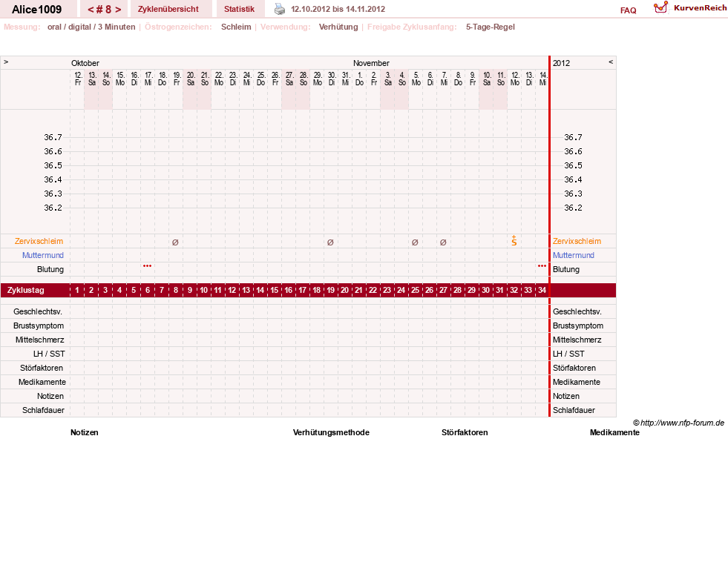Open the nfp-forum.de copyright link
Viewport: 728px width, 565px height.
pos(678,423)
